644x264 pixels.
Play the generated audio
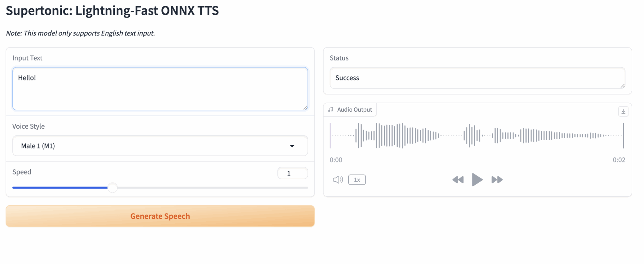click(x=477, y=180)
